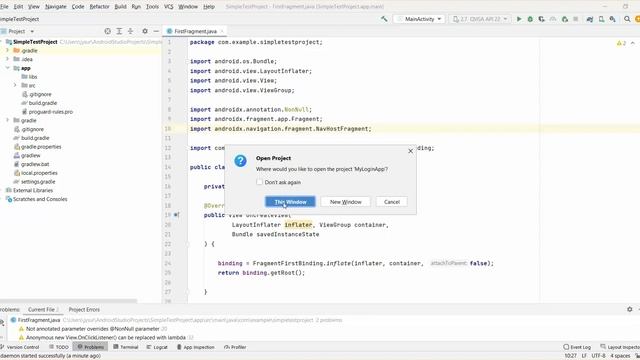Open the Refactor menu
The width and height of the screenshot is (640, 360).
(x=99, y=7)
